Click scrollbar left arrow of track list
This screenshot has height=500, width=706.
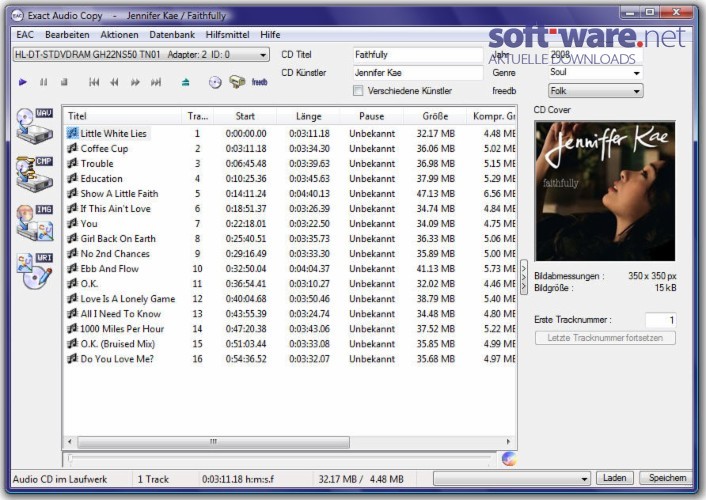click(70, 442)
